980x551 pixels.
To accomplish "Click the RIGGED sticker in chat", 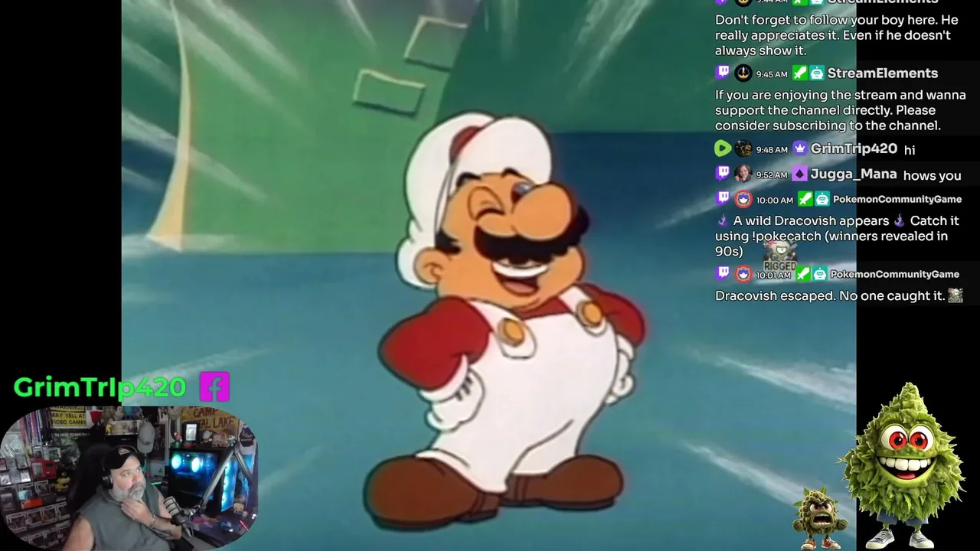I will coord(779,256).
